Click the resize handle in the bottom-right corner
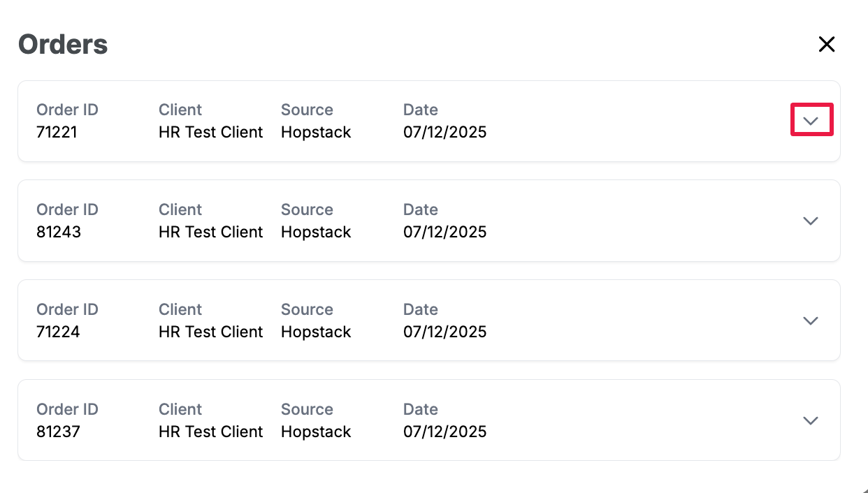This screenshot has height=493, width=868. (865, 490)
